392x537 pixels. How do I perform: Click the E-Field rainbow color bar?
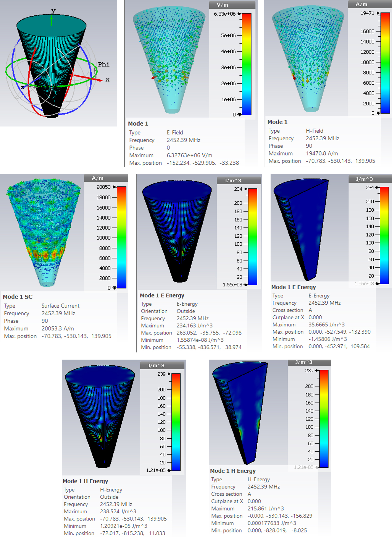tap(247, 64)
